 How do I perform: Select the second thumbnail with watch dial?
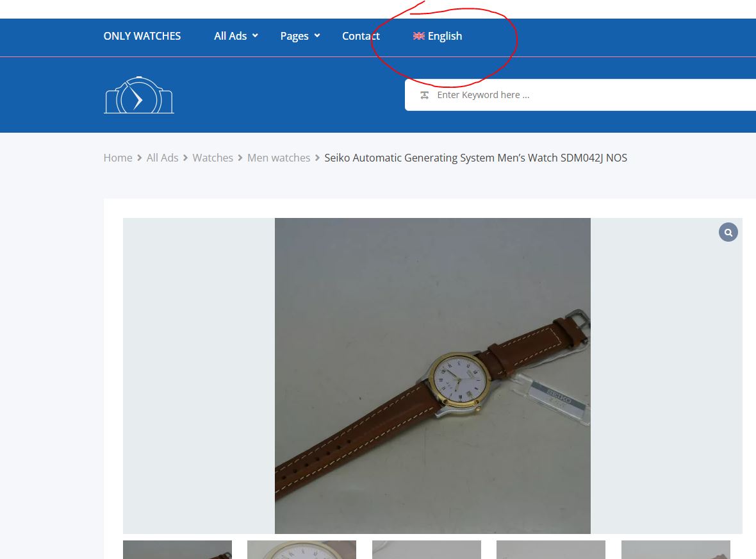click(x=302, y=550)
